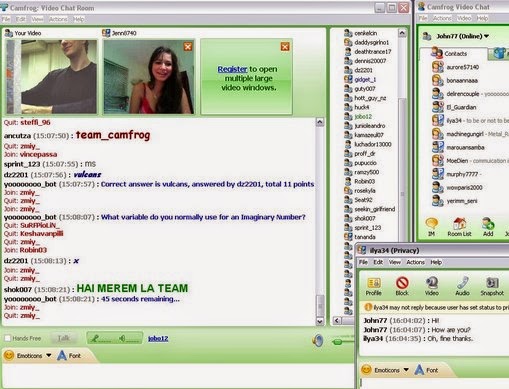Click user list horizontal scroll left arrow
Viewport: 509px width, 389px height.
coord(337,320)
